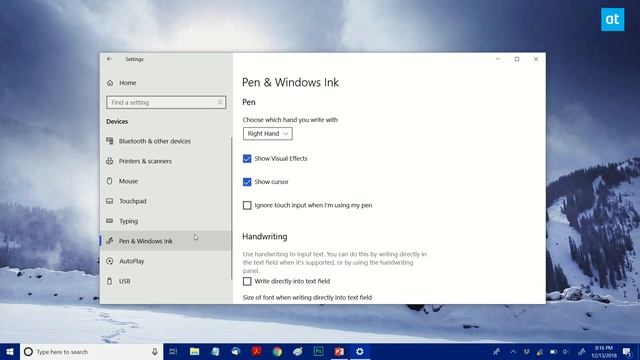Open the Touchpad settings page
The image size is (640, 360).
[x=165, y=201]
